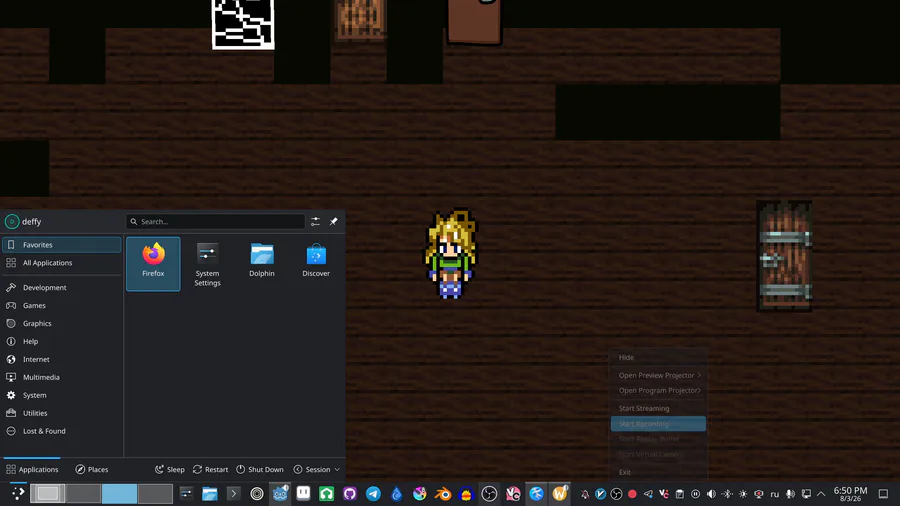
Task: Select All Applications in the launcher sidebar
Action: [x=62, y=263]
